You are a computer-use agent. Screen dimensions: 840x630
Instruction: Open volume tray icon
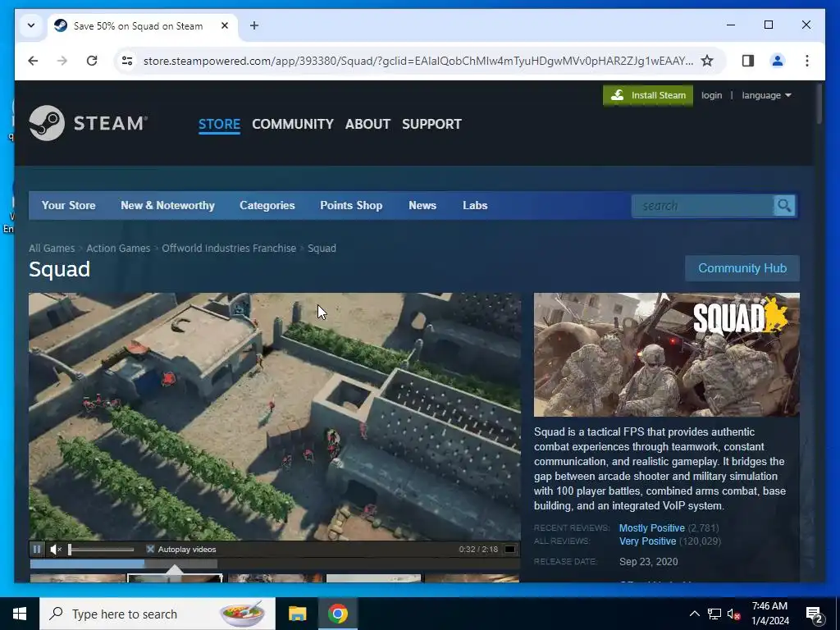(733, 614)
